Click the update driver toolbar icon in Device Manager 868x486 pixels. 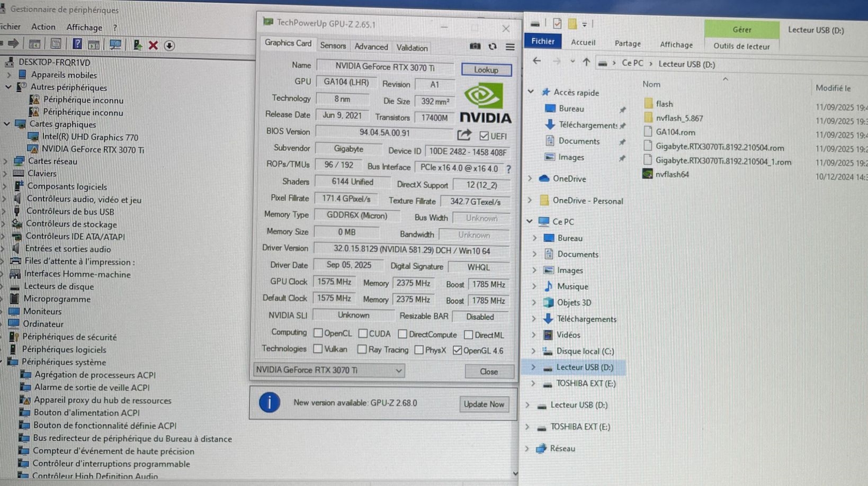[x=137, y=45]
